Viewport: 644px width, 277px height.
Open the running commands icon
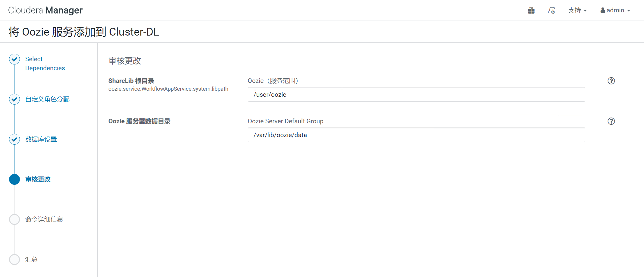coord(551,11)
